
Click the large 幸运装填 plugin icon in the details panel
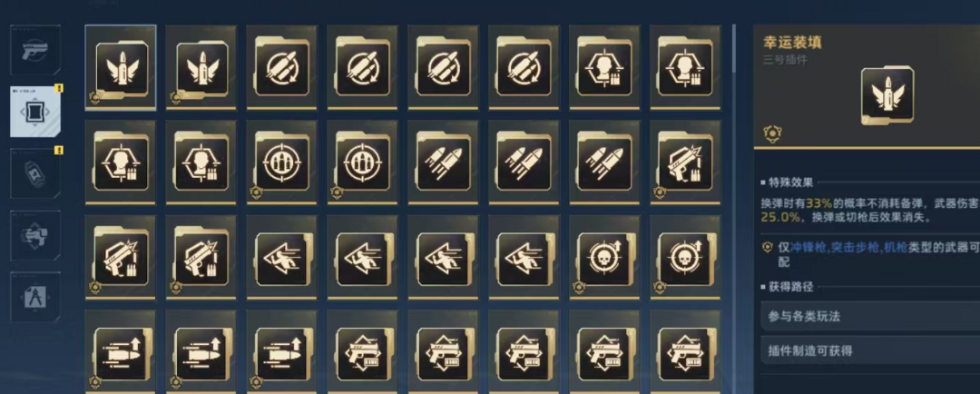click(x=887, y=94)
